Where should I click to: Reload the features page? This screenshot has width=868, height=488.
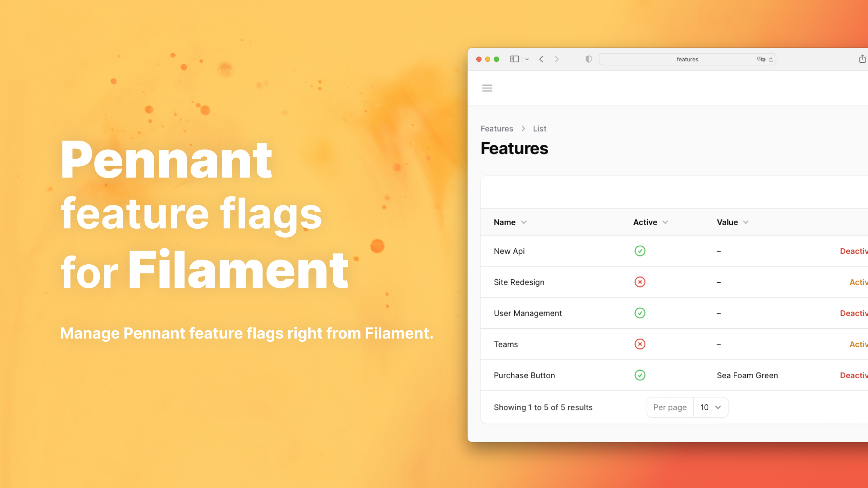point(771,59)
